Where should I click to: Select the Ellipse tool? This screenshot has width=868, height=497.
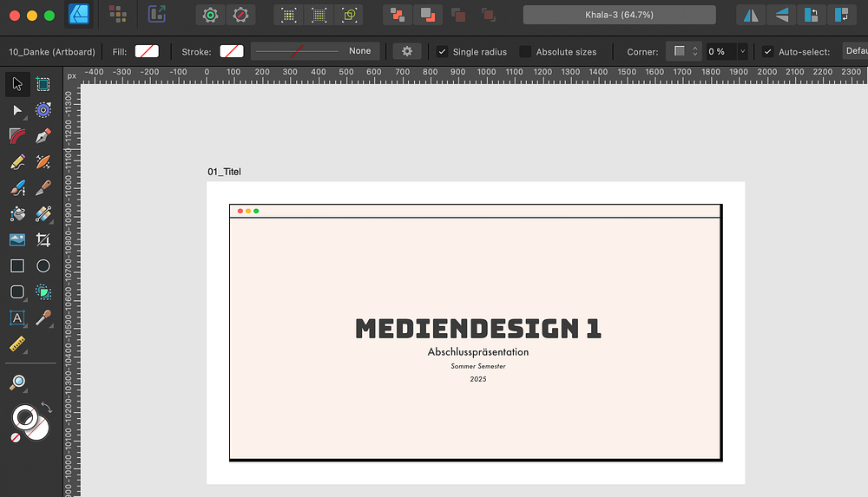coord(43,265)
